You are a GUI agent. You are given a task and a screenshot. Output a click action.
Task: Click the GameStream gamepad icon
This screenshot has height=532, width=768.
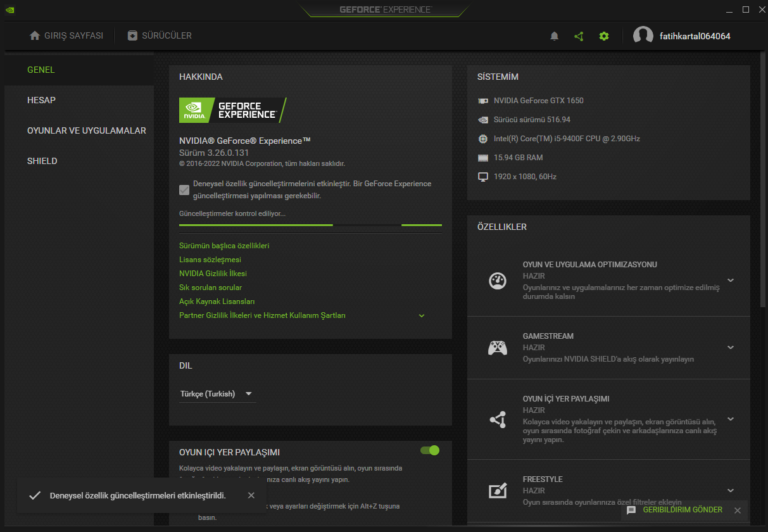click(498, 348)
